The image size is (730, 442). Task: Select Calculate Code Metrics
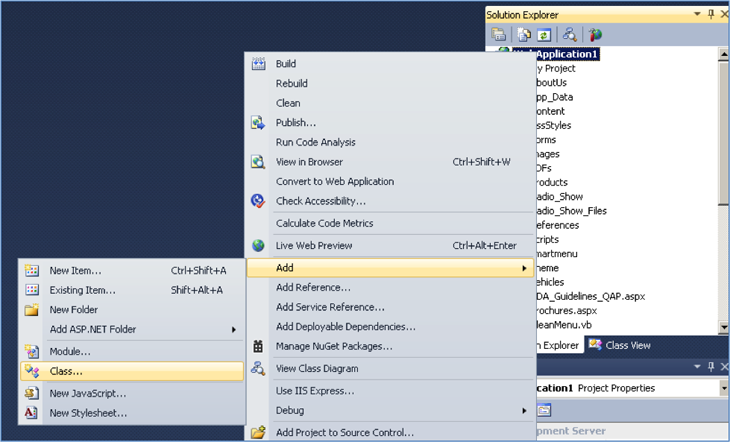tap(324, 223)
